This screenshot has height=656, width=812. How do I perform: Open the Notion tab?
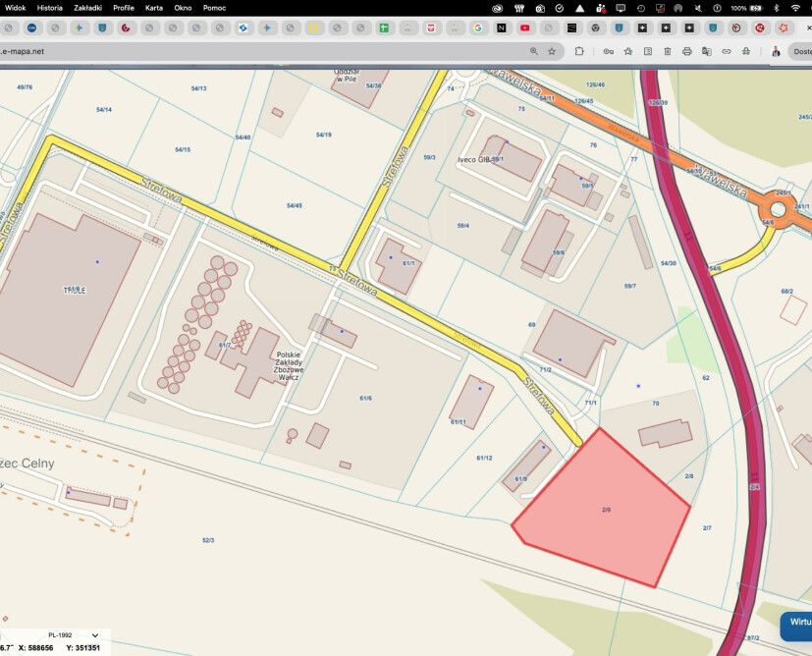[502, 28]
